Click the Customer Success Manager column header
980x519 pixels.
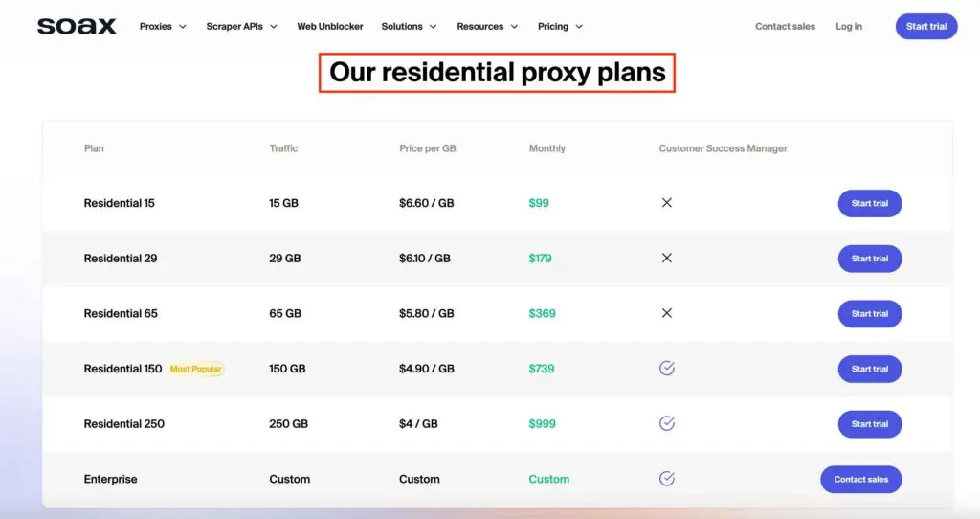click(x=723, y=148)
